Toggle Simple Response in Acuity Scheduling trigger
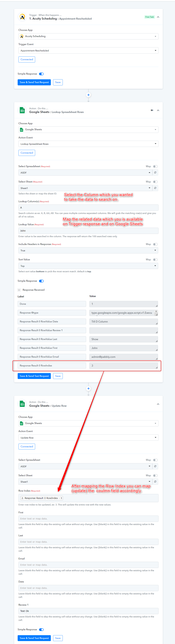Image resolution: width=175 pixels, height=644 pixels. (x=41, y=74)
